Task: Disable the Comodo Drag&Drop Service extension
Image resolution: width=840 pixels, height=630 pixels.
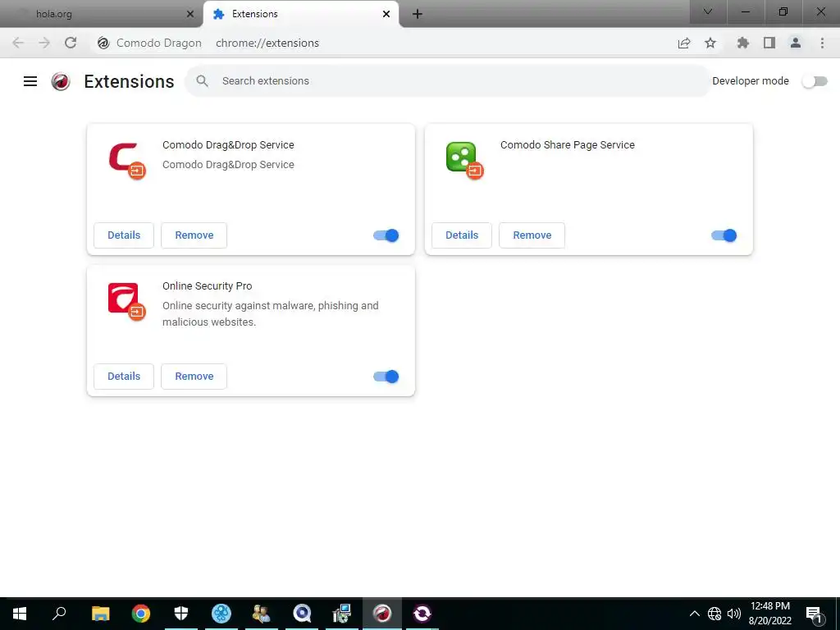Action: (386, 235)
